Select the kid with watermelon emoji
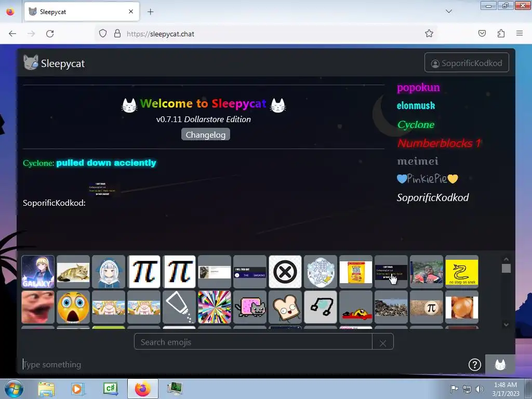Screen dimensions: 532x399 click(427, 272)
